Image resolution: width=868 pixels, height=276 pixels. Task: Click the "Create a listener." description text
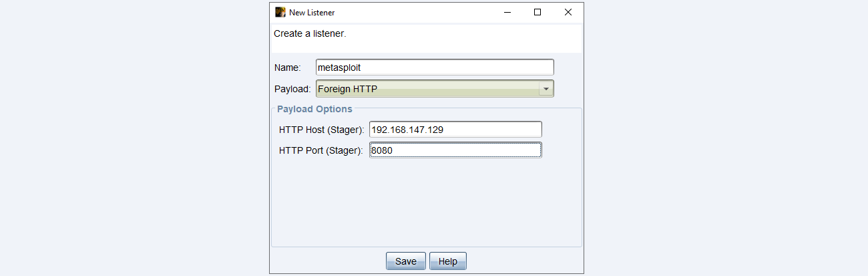click(310, 33)
